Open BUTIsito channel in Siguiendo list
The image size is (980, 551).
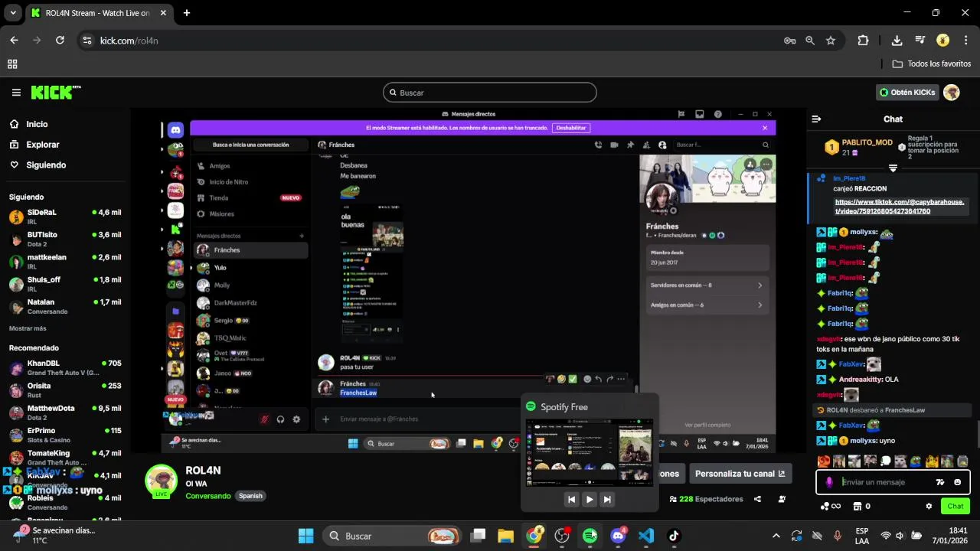click(x=65, y=239)
